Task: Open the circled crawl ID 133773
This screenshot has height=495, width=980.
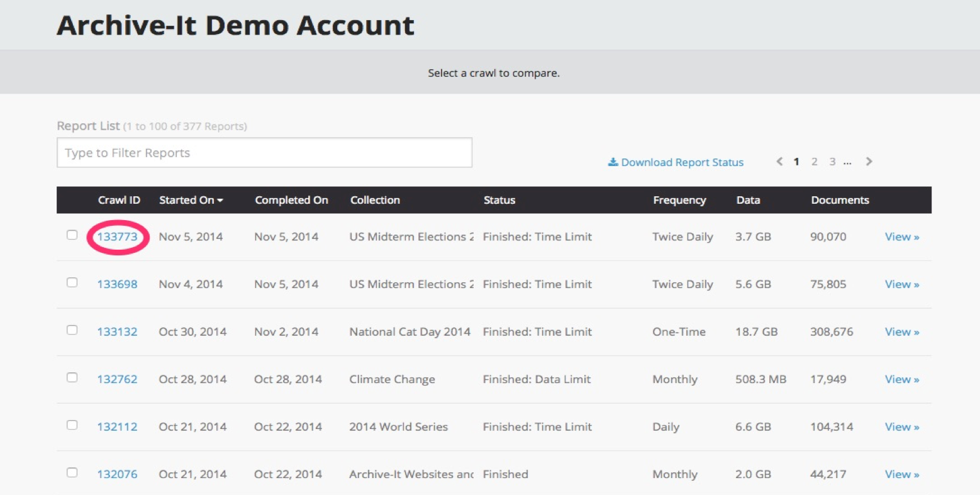Action: coord(117,237)
